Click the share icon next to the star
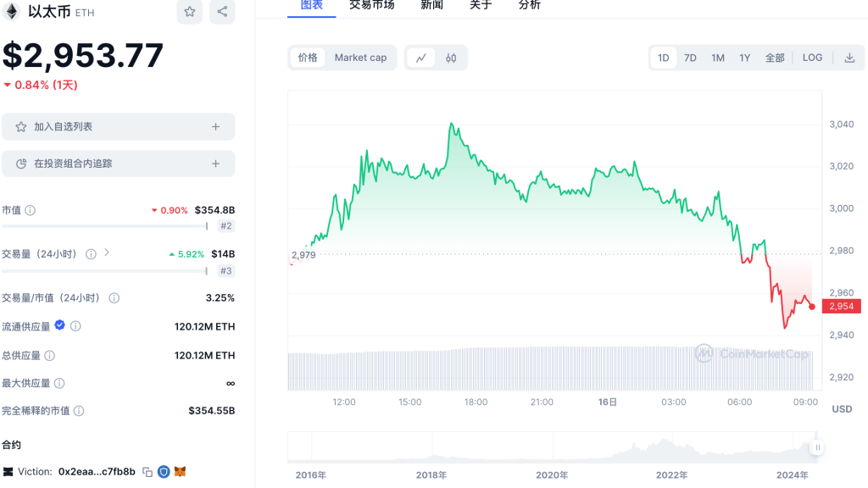868x488 pixels. (222, 12)
